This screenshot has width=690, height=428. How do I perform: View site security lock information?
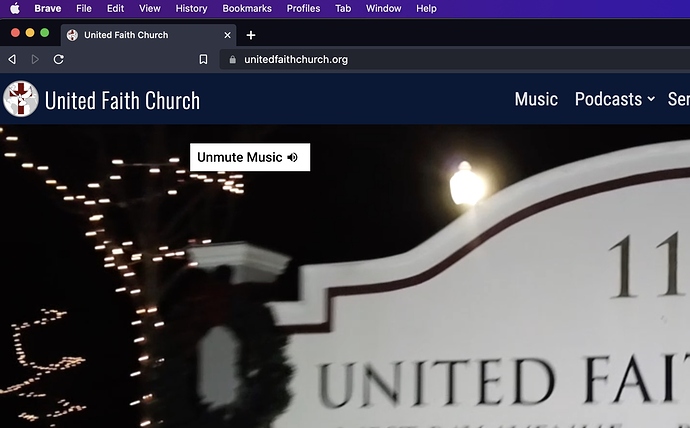click(232, 59)
